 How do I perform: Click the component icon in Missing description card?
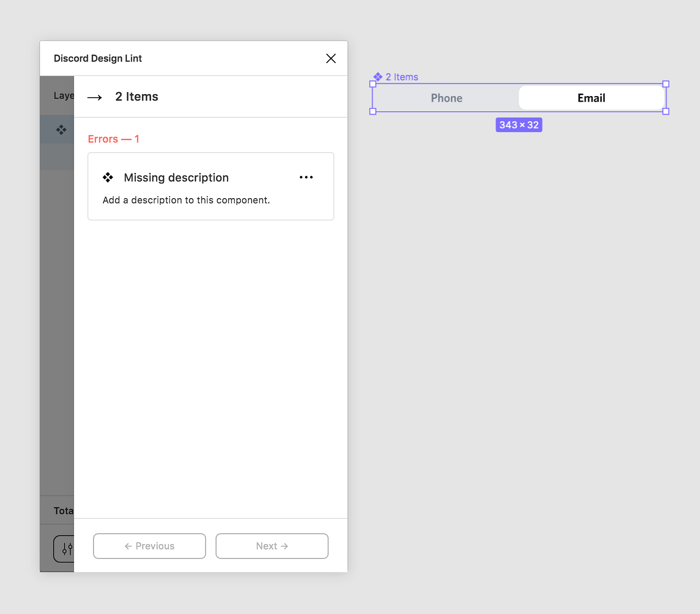(x=108, y=177)
